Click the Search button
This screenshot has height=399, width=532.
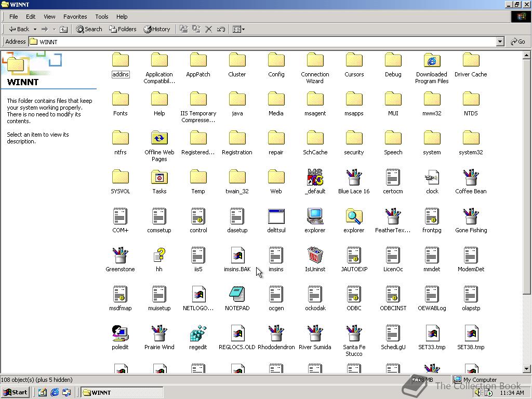pyautogui.click(x=89, y=29)
